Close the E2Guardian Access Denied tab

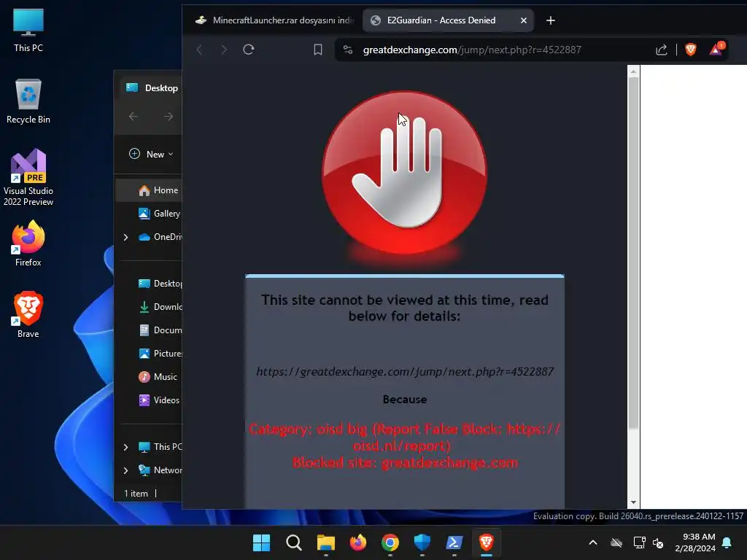(524, 20)
